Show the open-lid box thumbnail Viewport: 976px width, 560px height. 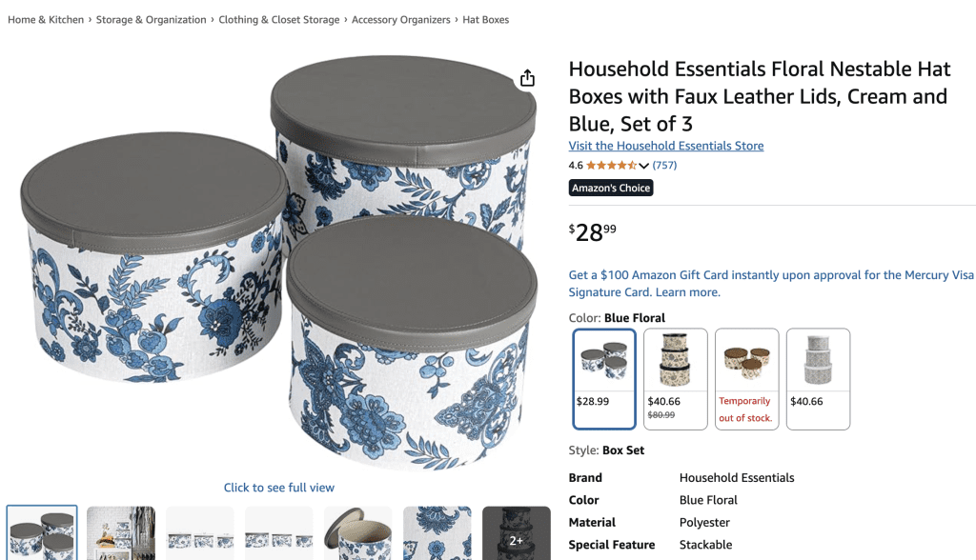pos(358,533)
